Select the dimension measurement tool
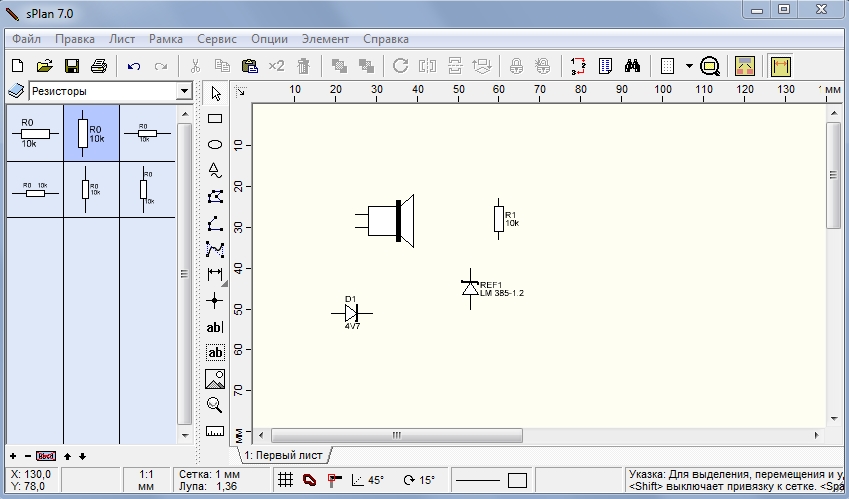 tap(215, 274)
